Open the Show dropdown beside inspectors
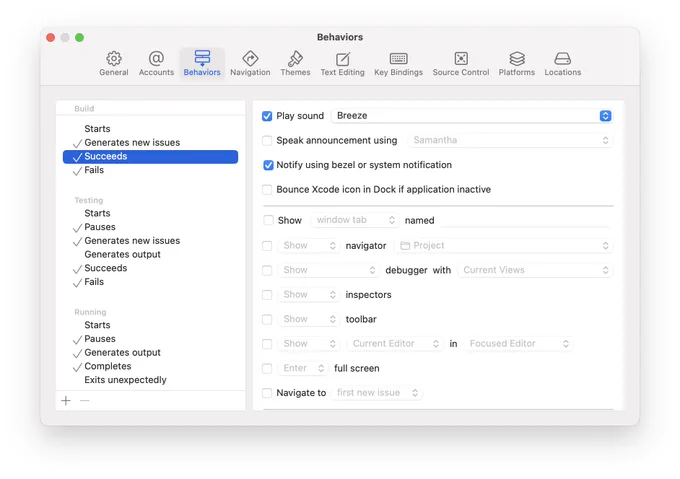Image resolution: width=680 pixels, height=479 pixels. [308, 295]
